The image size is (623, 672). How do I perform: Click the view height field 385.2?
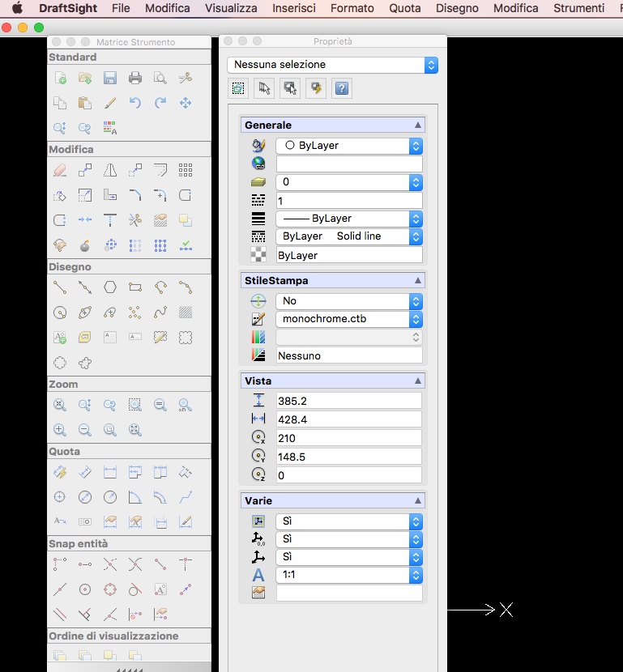click(x=349, y=401)
